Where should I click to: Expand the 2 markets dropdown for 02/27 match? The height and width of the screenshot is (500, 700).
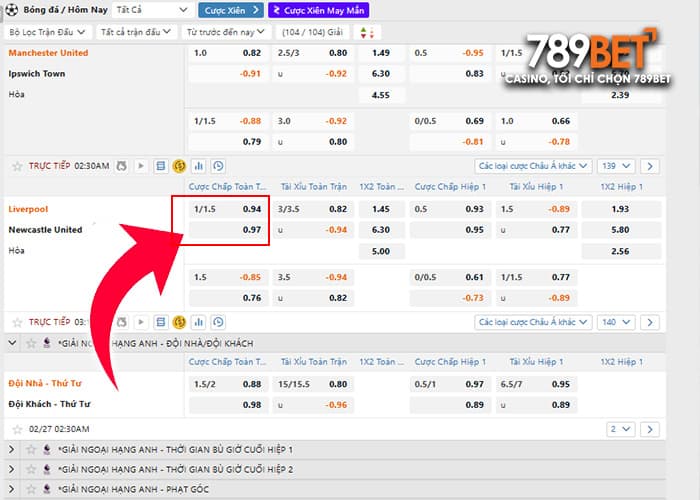pos(621,429)
